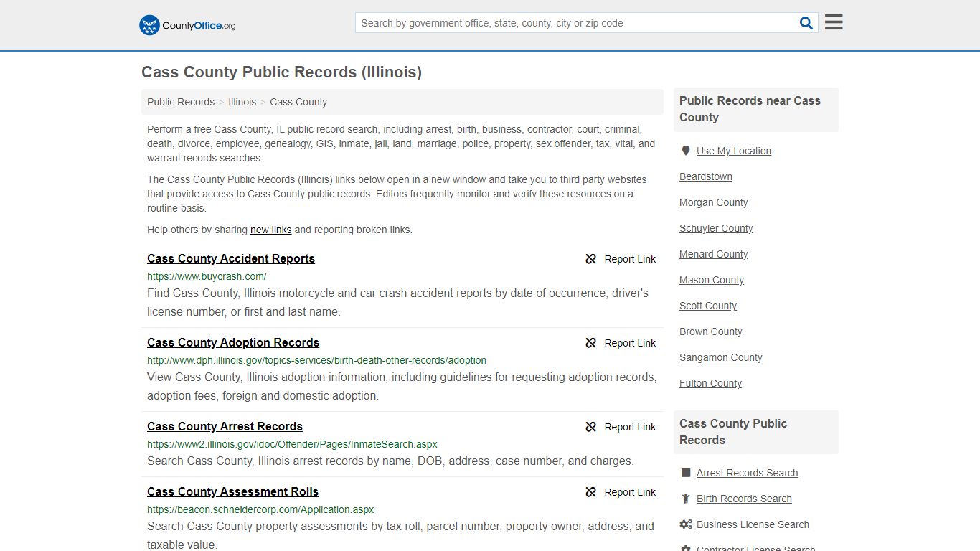Click the Cass County Public Records (Illinois) heading
980x551 pixels.
point(281,72)
